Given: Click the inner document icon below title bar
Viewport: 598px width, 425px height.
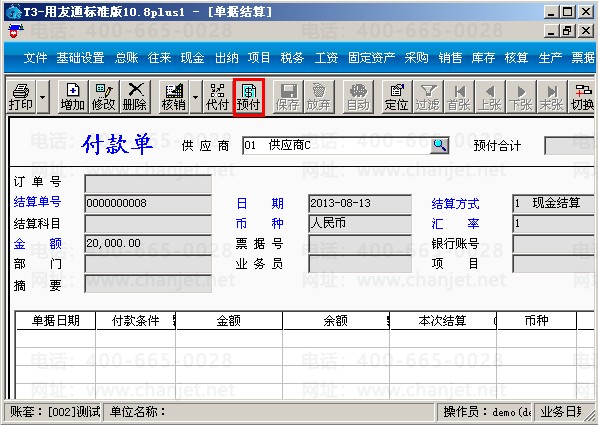Looking at the screenshot, I should click(x=16, y=31).
